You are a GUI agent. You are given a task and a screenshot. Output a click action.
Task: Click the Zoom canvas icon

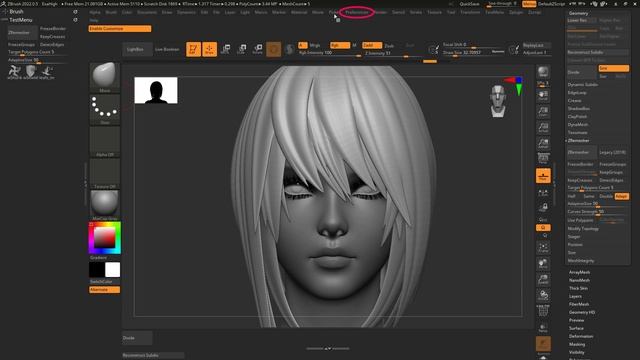[543, 111]
